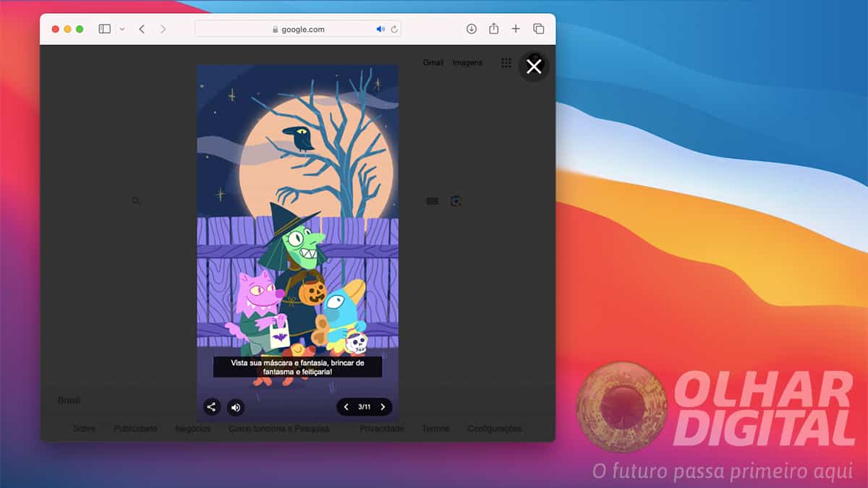Open the Privacidade link

point(382,428)
